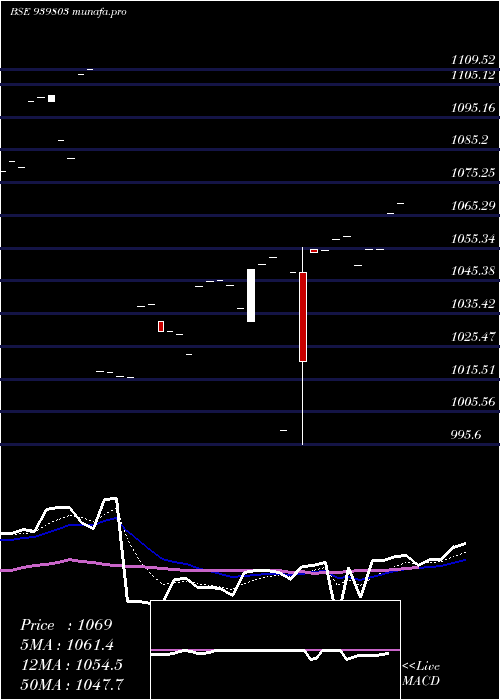The width and height of the screenshot is (500, 700).
Task: Click the price label 1055.34
Action: pos(473,239)
